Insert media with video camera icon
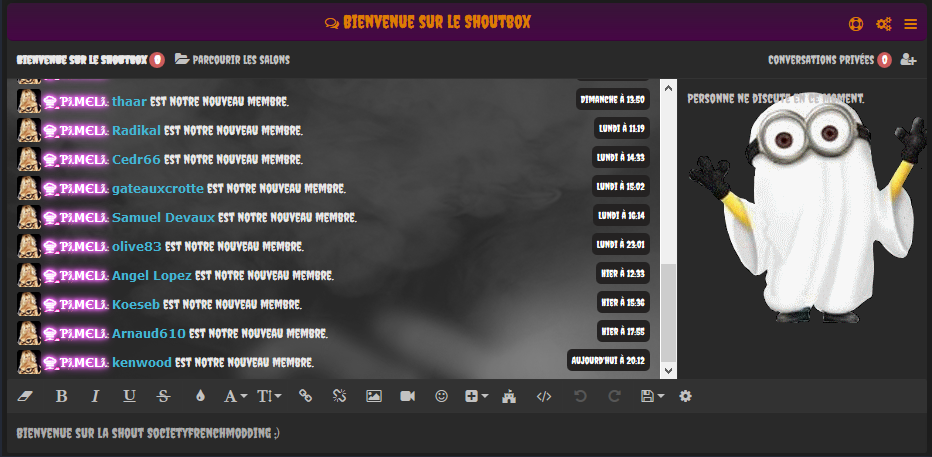Viewport: 932px width, 457px height. click(x=408, y=396)
